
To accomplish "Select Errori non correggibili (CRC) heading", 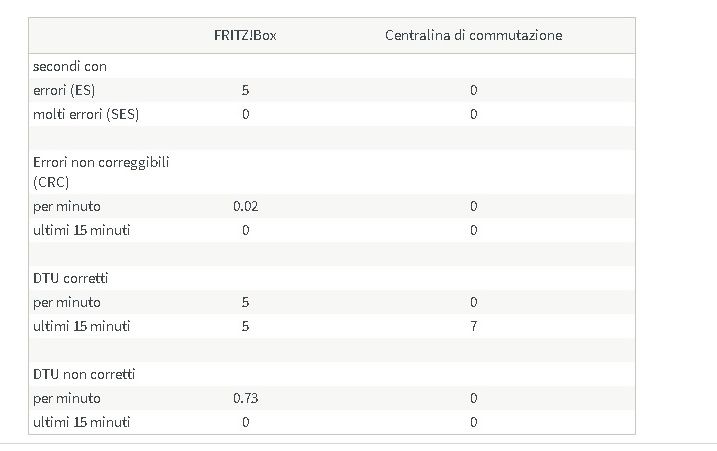I will coord(101,172).
